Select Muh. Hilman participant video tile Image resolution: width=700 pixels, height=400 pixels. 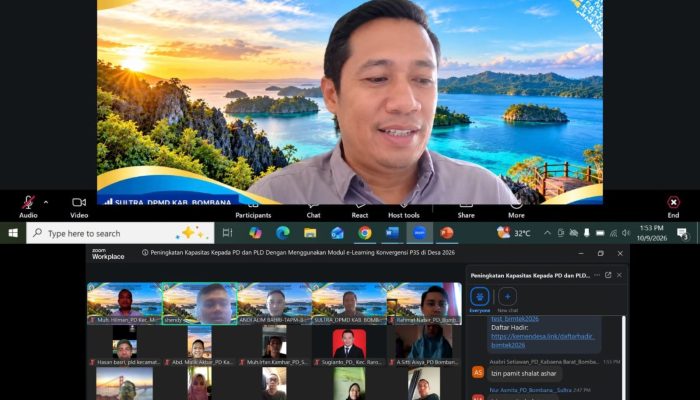124,303
